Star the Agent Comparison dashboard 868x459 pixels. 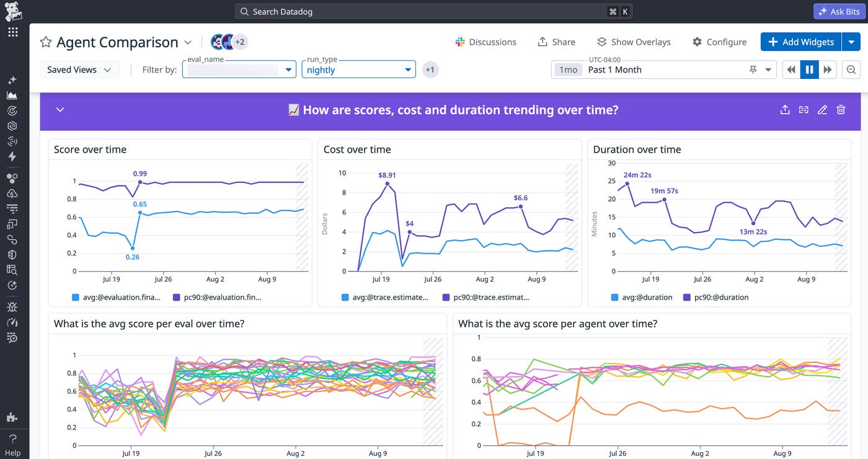tap(46, 42)
